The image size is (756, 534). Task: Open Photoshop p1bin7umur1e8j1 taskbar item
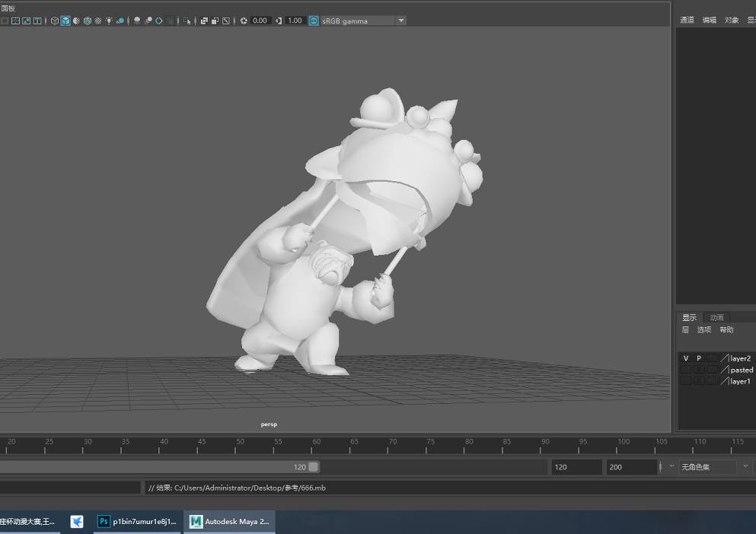click(137, 522)
